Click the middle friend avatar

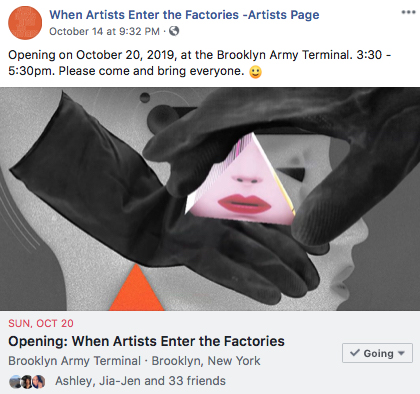click(x=27, y=381)
